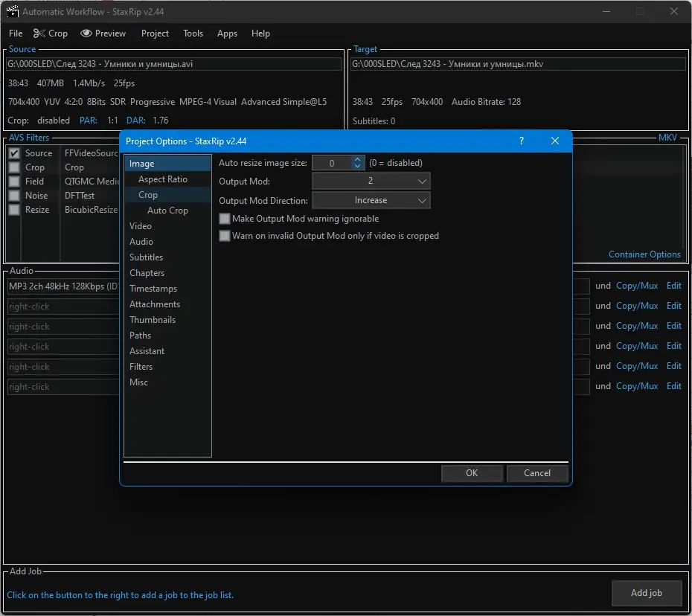Toggle Warn on invalid Output Mod checkbox
The height and width of the screenshot is (616, 692).
coord(225,236)
